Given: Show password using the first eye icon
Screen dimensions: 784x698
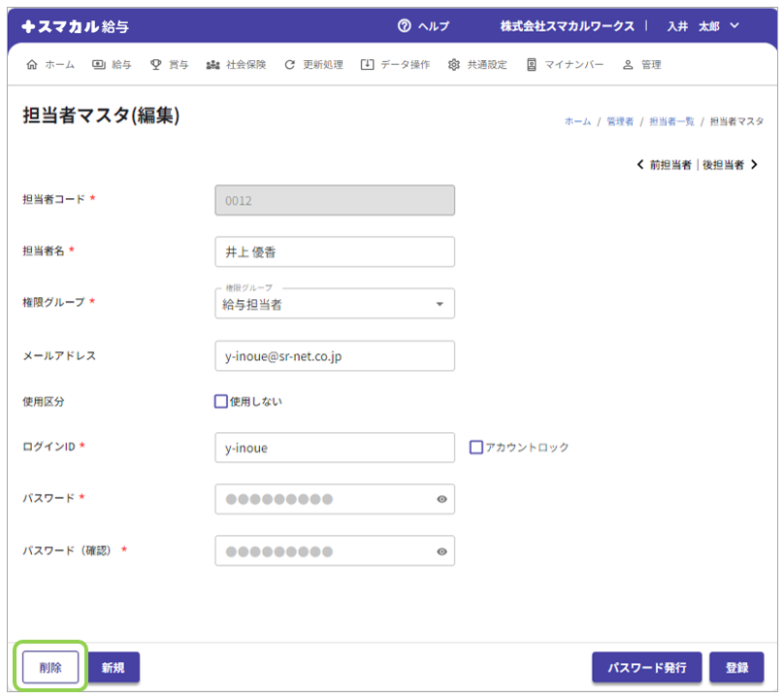Looking at the screenshot, I should coord(441,499).
